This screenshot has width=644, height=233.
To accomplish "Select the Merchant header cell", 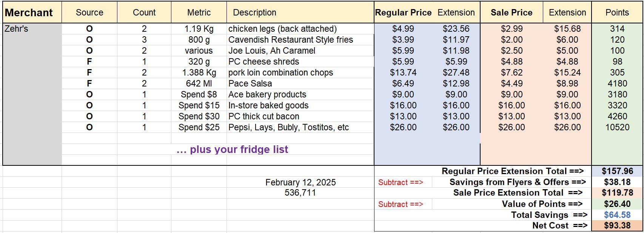I will click(x=32, y=12).
